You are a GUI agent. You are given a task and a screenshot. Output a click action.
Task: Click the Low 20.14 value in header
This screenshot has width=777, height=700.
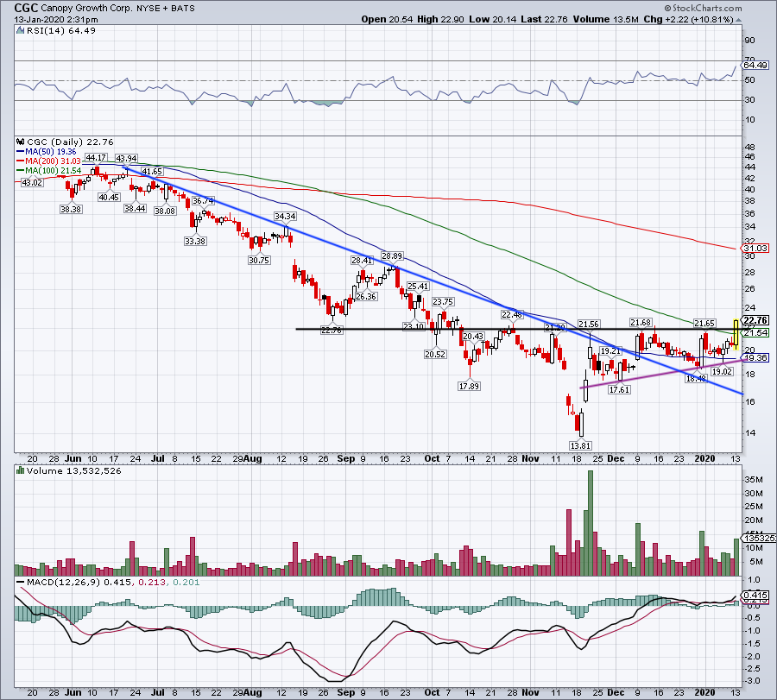[x=493, y=19]
